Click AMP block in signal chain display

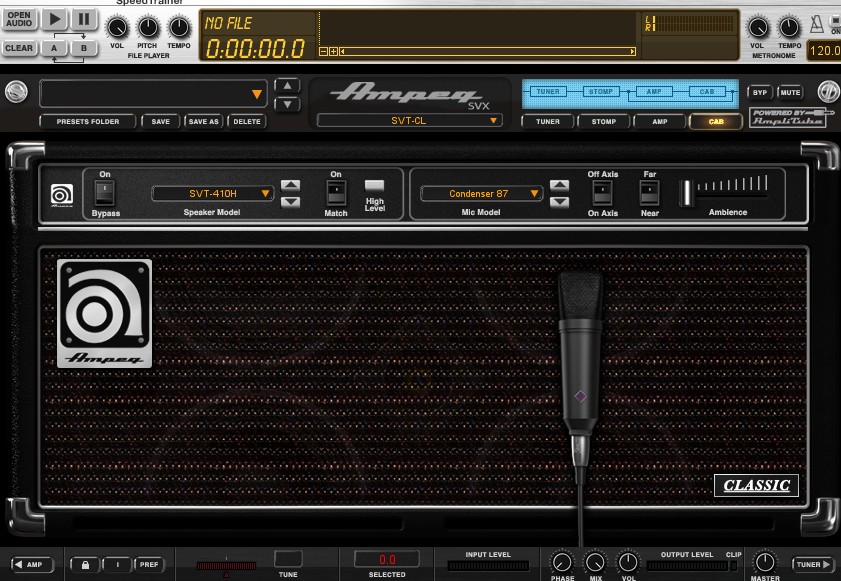pos(654,92)
